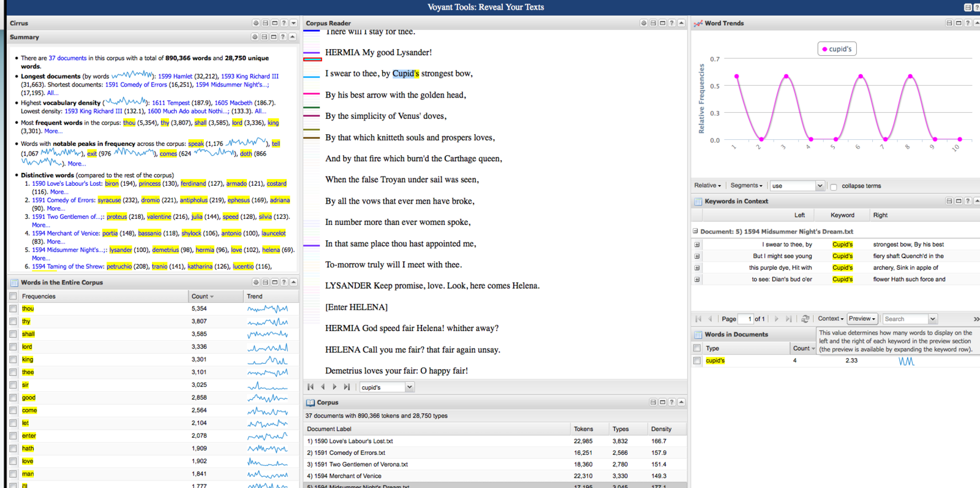Select the '1594 Merchant of Venice' corpus row

[x=495, y=476]
